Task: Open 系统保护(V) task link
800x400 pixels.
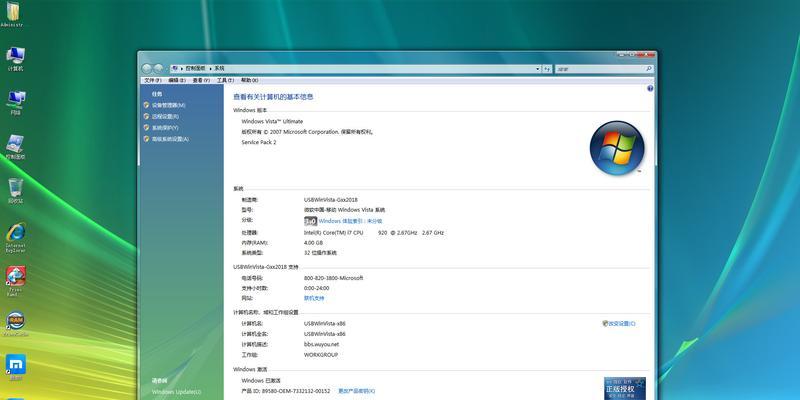Action: (165, 128)
